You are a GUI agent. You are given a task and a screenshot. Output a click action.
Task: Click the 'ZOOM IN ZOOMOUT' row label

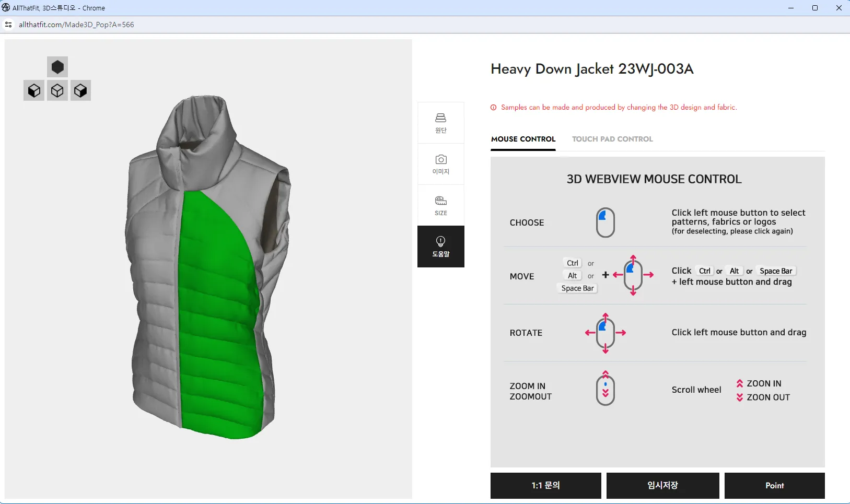click(530, 391)
